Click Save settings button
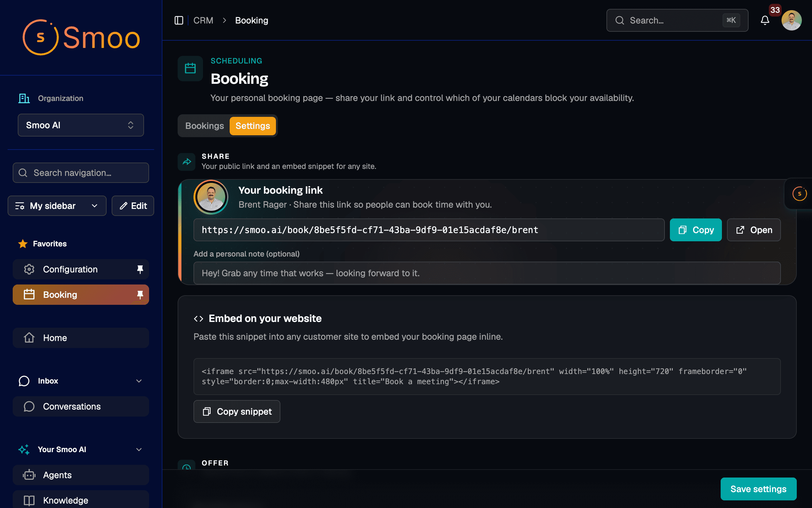Screen dimensions: 812x508 758,489
